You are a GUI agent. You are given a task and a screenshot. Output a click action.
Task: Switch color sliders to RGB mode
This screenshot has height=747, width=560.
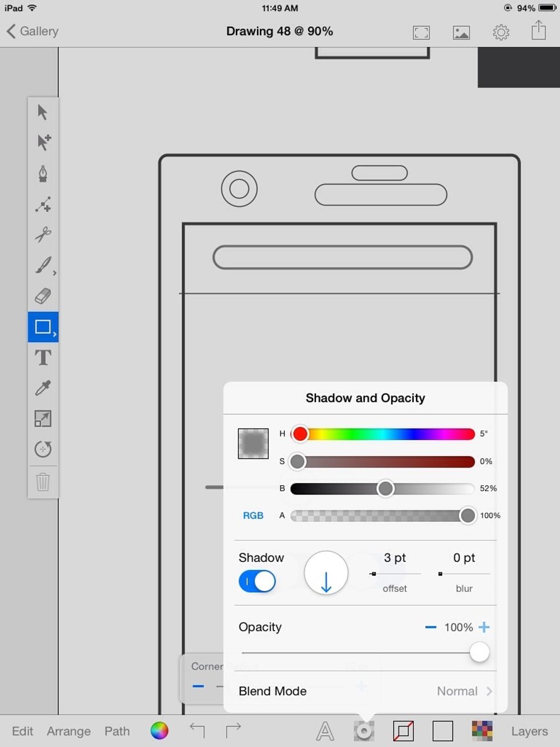[x=253, y=515]
